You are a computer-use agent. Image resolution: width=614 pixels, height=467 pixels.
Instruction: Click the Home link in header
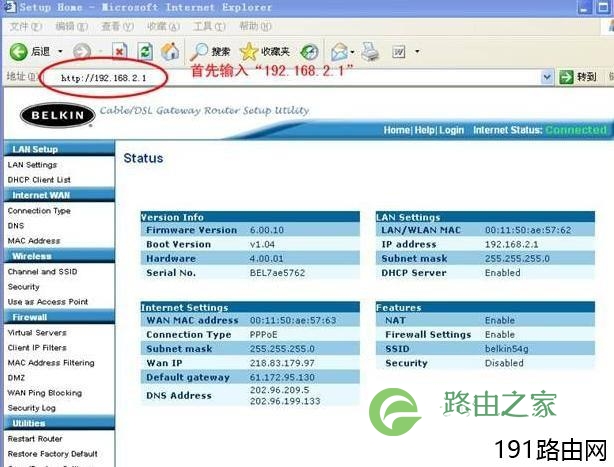(397, 130)
